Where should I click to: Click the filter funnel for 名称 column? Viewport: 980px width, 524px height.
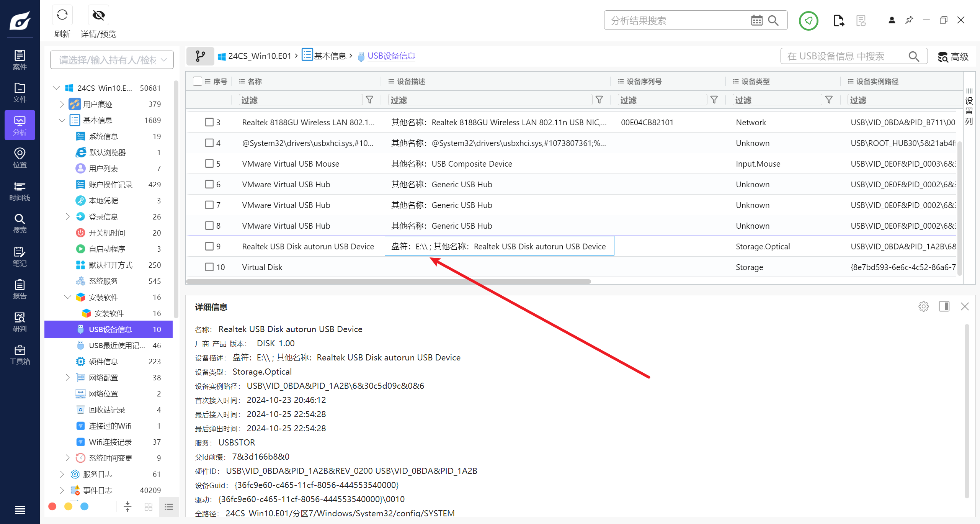[x=369, y=100]
